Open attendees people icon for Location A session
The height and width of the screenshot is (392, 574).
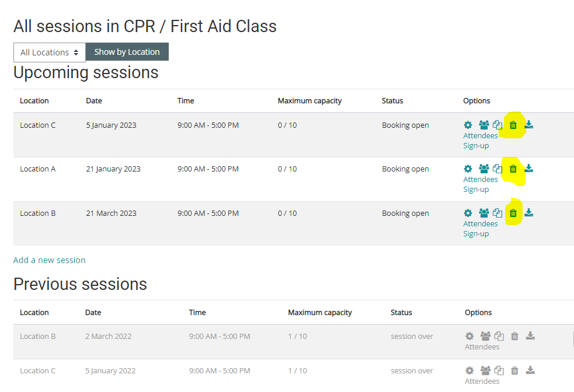point(483,169)
